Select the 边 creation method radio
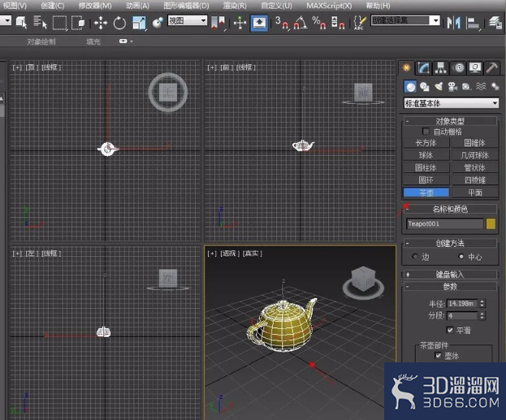Viewport: 506px width, 420px height. pyautogui.click(x=415, y=257)
